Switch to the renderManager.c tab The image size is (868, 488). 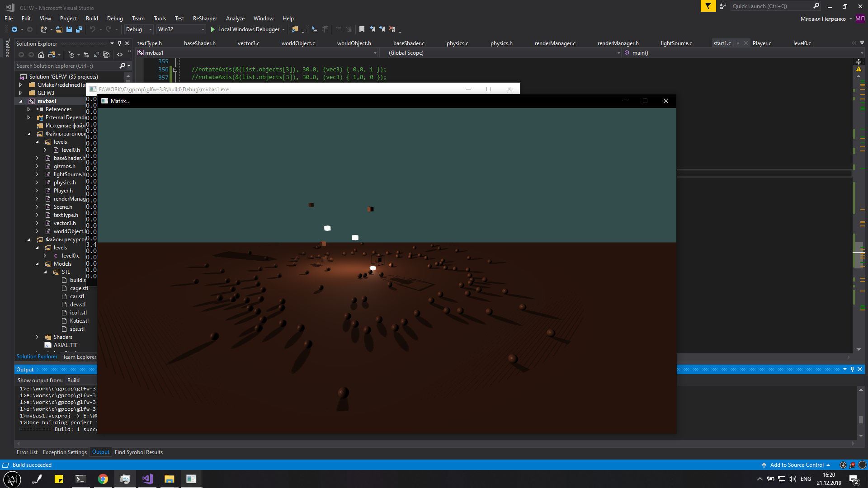click(x=555, y=43)
